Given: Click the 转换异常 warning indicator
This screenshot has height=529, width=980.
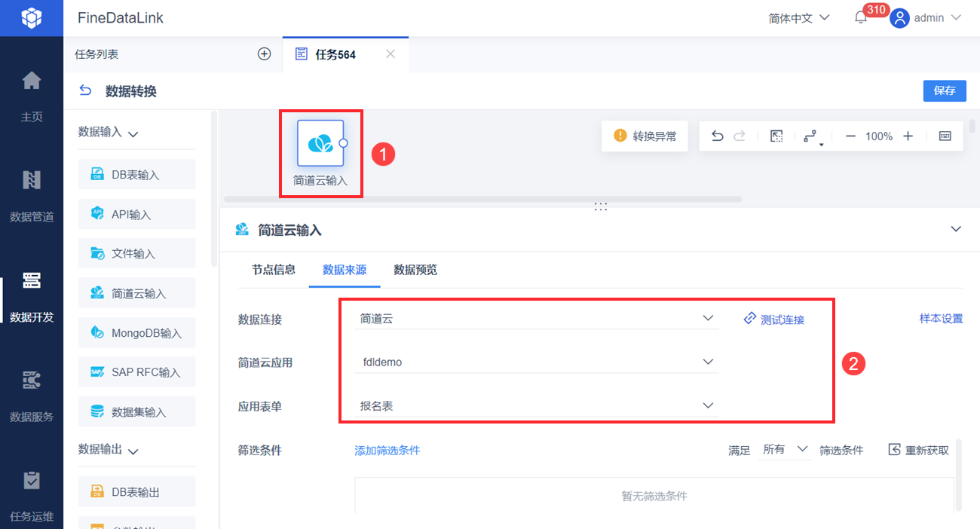Looking at the screenshot, I should [645, 136].
